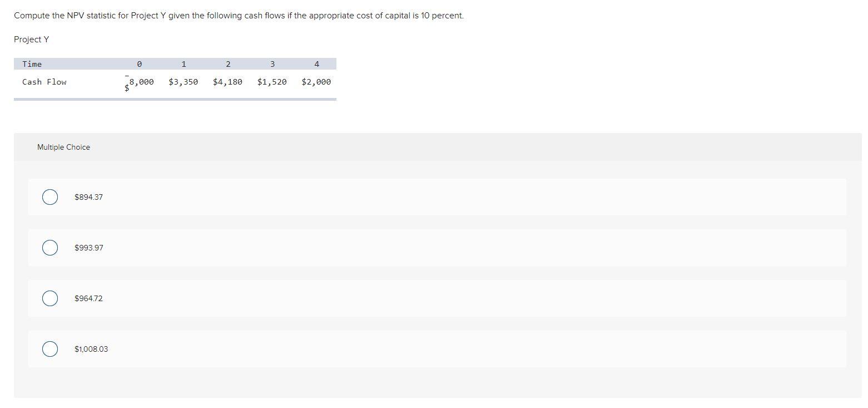Click the $894.37 answer label
The width and height of the screenshot is (868, 408).
(88, 197)
